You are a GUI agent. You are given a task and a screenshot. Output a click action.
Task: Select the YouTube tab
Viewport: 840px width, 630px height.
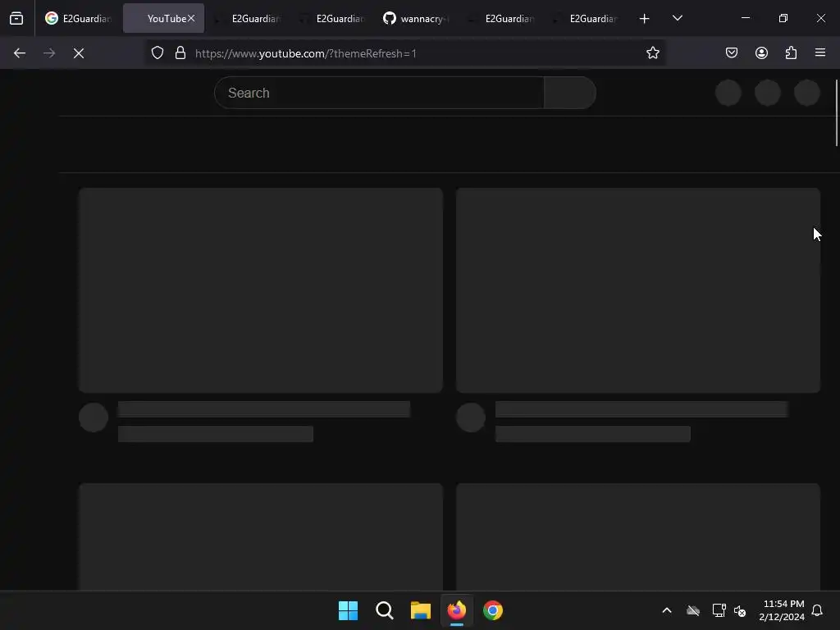click(163, 18)
